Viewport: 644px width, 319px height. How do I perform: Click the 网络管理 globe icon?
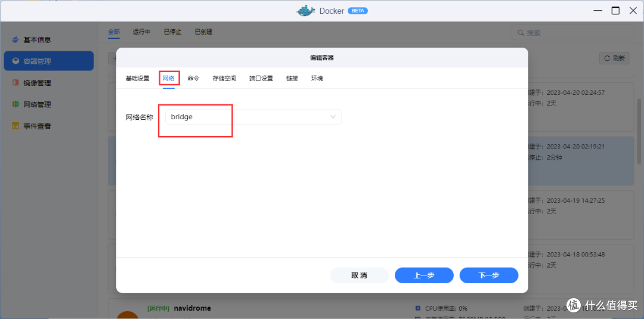click(16, 104)
